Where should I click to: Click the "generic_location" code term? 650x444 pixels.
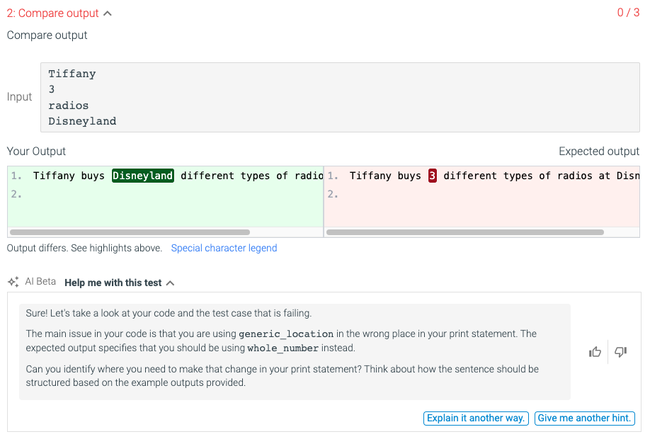pos(287,333)
